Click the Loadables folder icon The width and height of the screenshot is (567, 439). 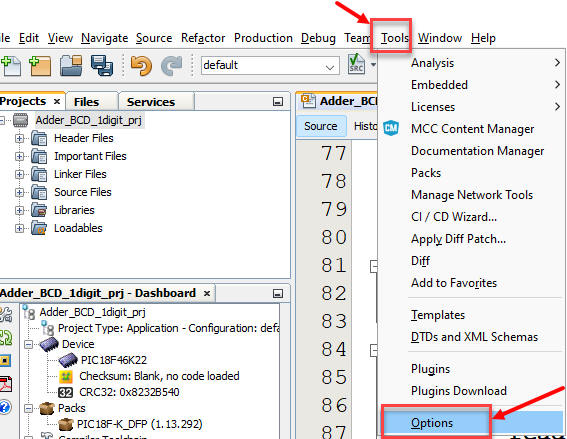[39, 228]
